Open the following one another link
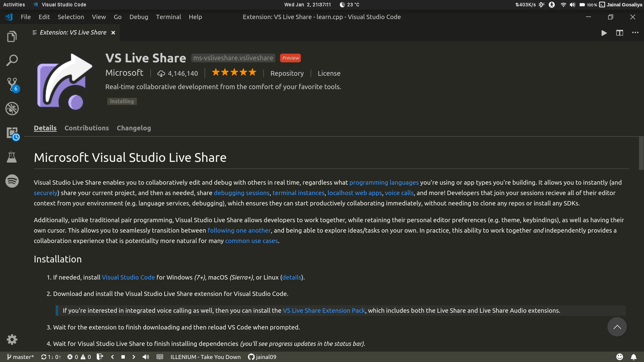This screenshot has height=362, width=644. pyautogui.click(x=239, y=230)
